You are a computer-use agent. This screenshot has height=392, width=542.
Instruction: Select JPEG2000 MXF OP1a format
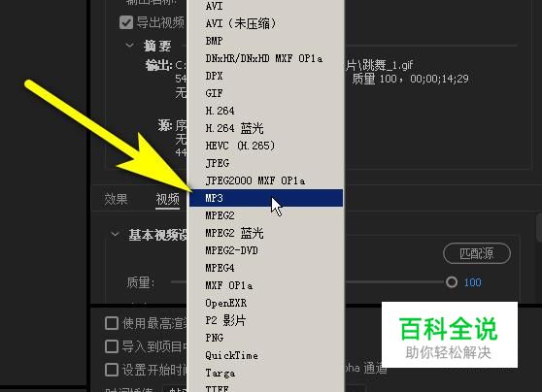(266, 180)
